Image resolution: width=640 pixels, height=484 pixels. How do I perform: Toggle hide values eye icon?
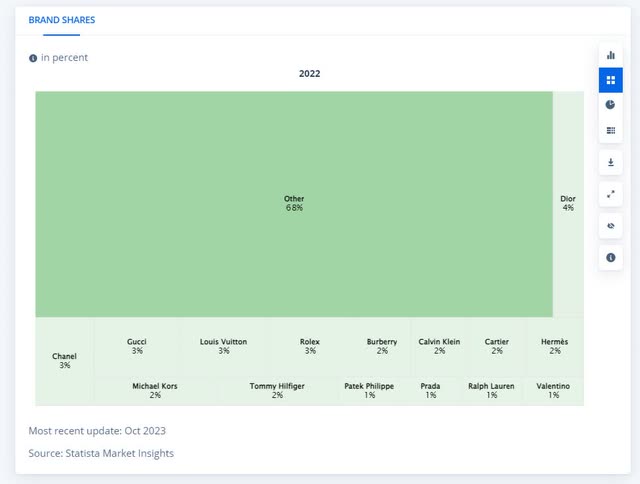tap(611, 226)
